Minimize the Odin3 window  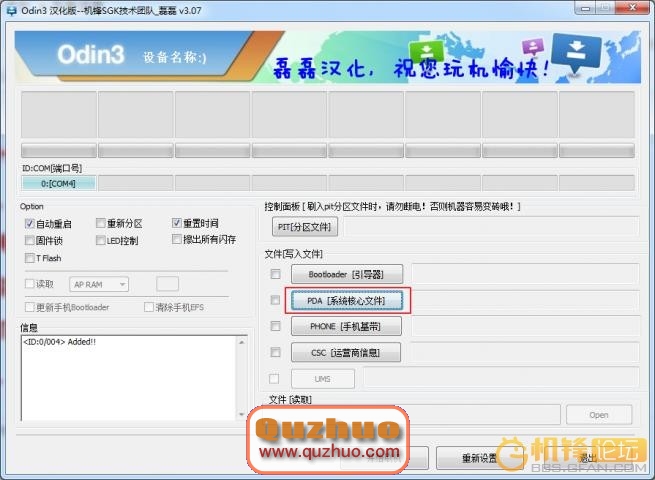pos(585,8)
